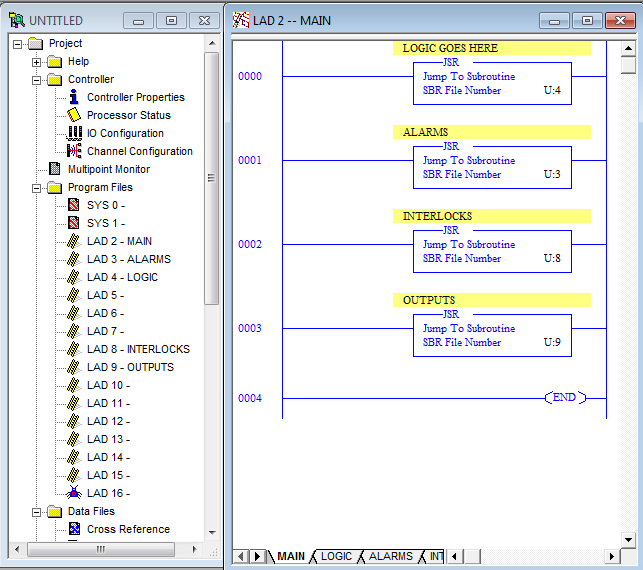Click the LAD 6 ladder icon
Image resolution: width=643 pixels, height=570 pixels.
click(x=73, y=313)
